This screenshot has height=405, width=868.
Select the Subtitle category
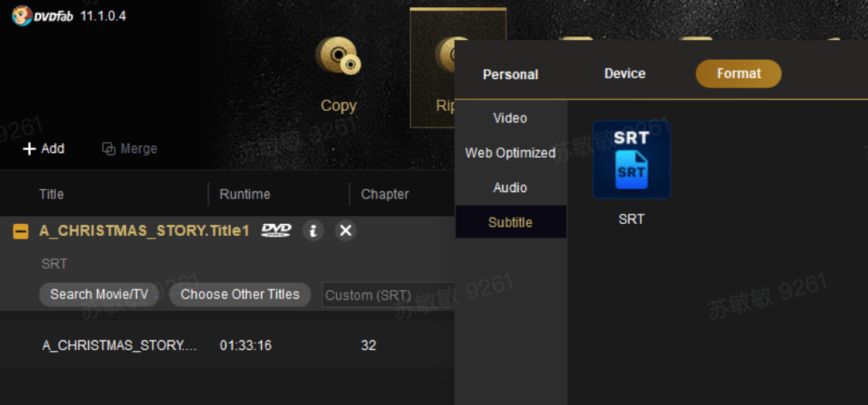510,222
